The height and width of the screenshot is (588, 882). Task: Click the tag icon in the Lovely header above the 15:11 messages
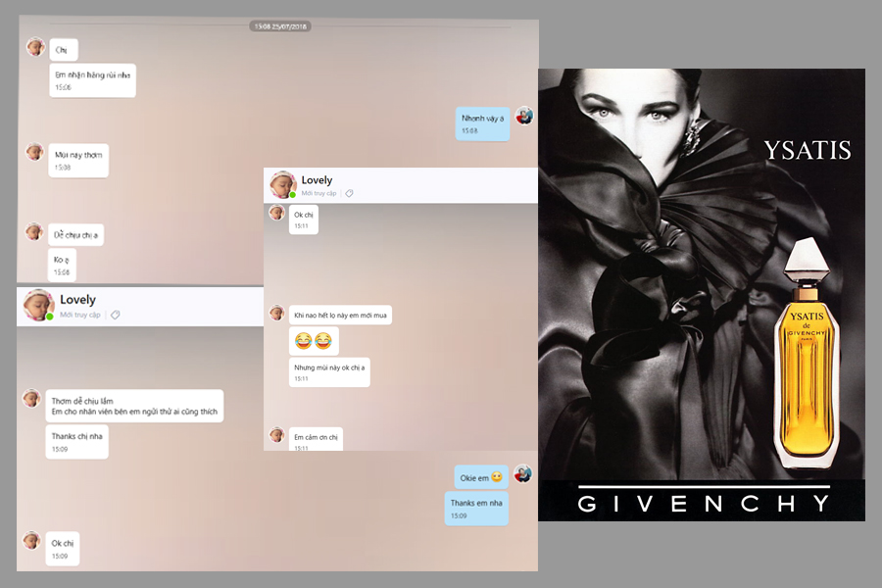tap(349, 193)
